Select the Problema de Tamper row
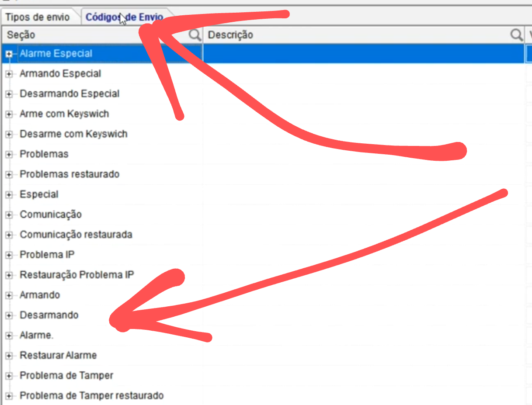The height and width of the screenshot is (405, 532). (66, 375)
